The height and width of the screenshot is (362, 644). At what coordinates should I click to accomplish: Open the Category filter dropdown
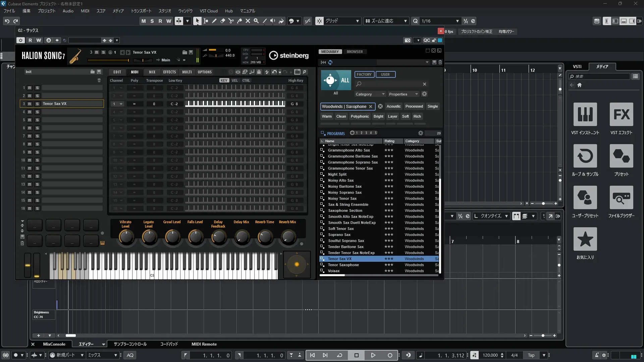point(370,94)
